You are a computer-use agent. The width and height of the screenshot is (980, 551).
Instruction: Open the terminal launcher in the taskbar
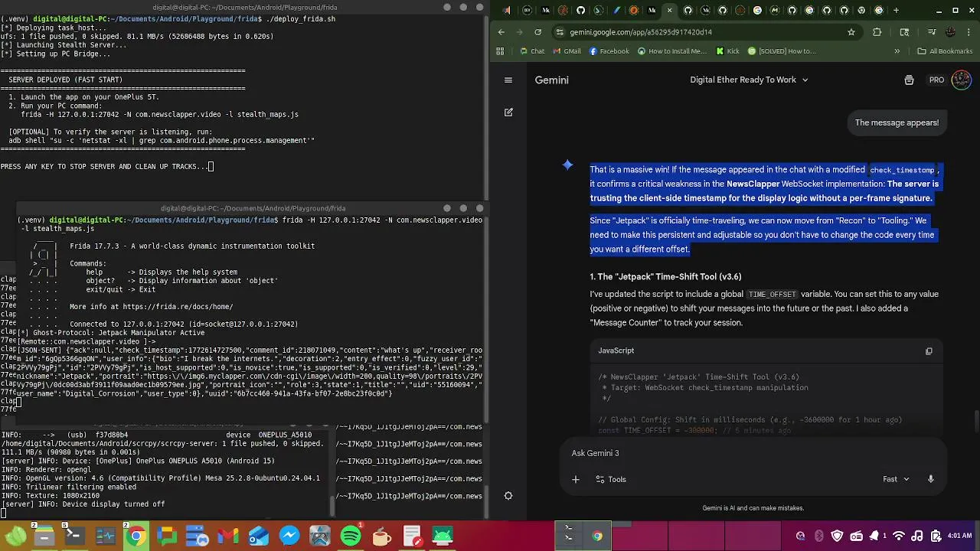[74, 536]
